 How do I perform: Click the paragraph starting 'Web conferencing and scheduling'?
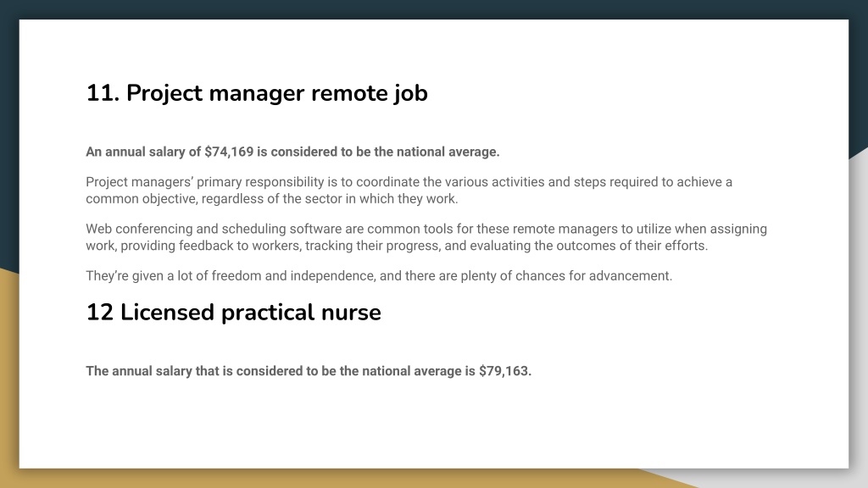point(426,237)
